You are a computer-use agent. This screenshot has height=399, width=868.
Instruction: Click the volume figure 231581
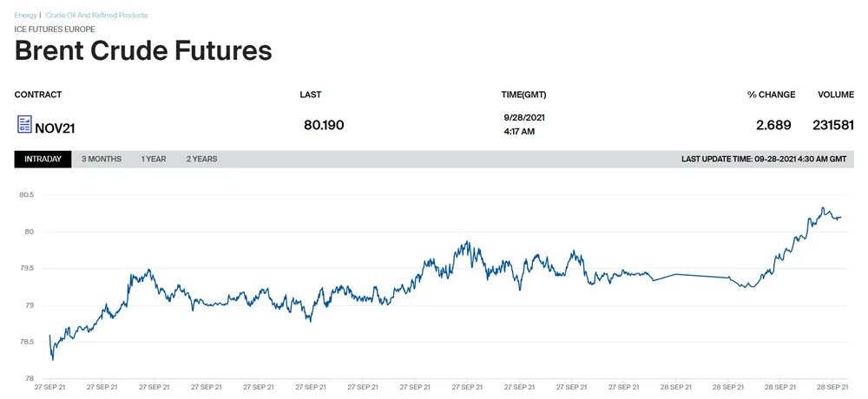833,125
